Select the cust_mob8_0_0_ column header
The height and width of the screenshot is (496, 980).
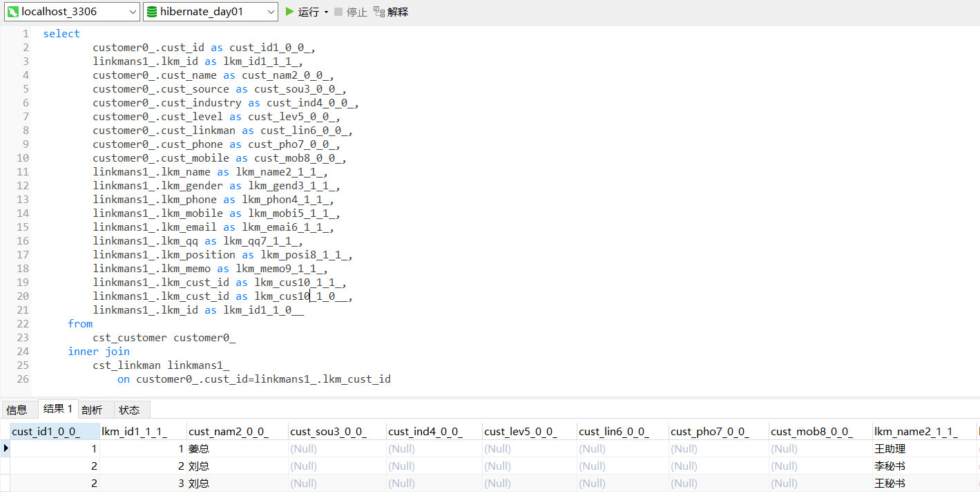tap(820, 432)
